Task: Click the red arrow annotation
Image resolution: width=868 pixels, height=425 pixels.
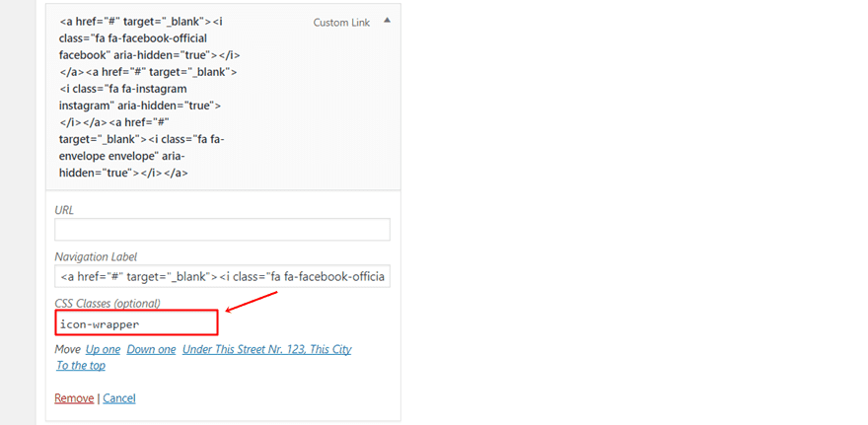Action: click(x=252, y=302)
